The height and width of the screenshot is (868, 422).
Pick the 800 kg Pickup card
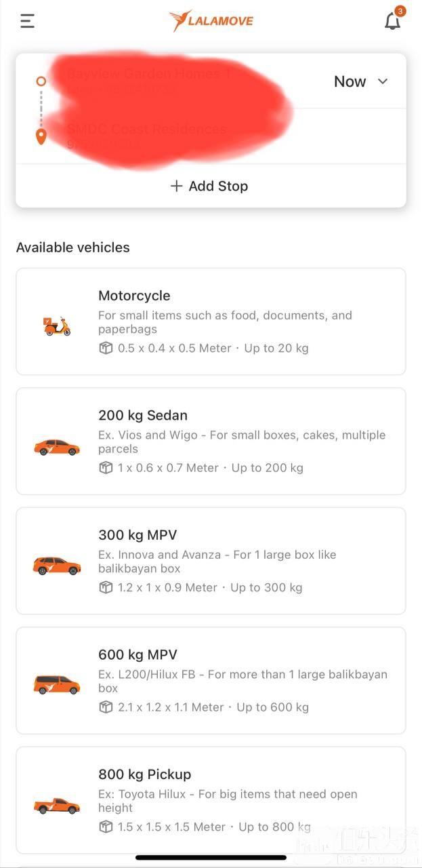click(211, 800)
